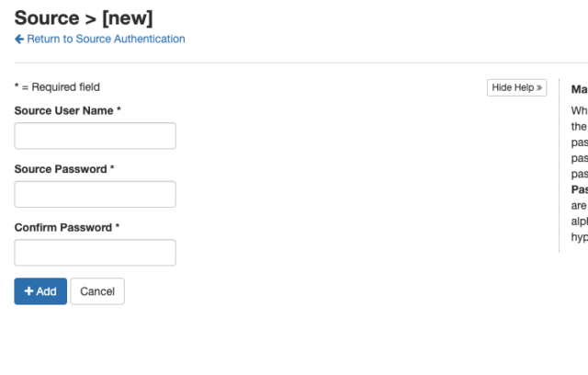Click the dotted divider beside help panel
This screenshot has height=375, width=588.
click(x=560, y=165)
